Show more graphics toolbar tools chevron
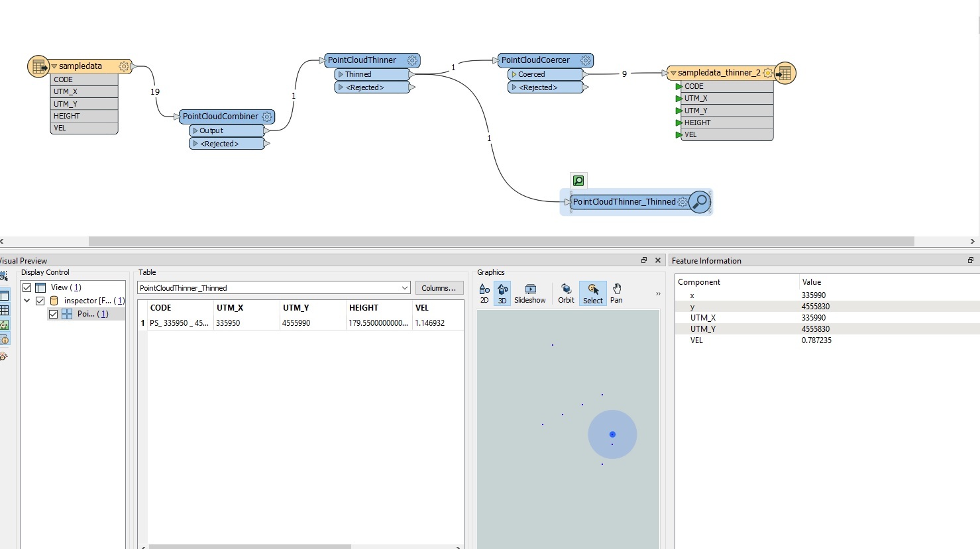 coord(658,293)
